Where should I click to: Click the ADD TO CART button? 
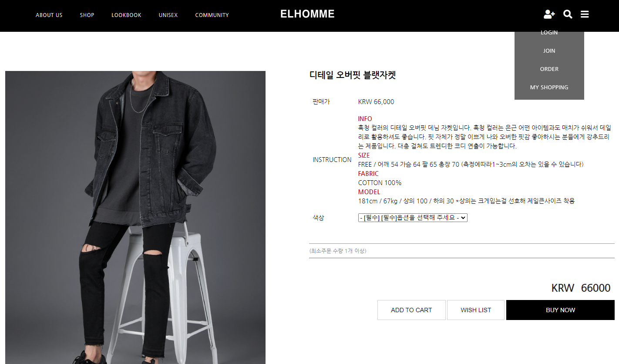coord(411,310)
